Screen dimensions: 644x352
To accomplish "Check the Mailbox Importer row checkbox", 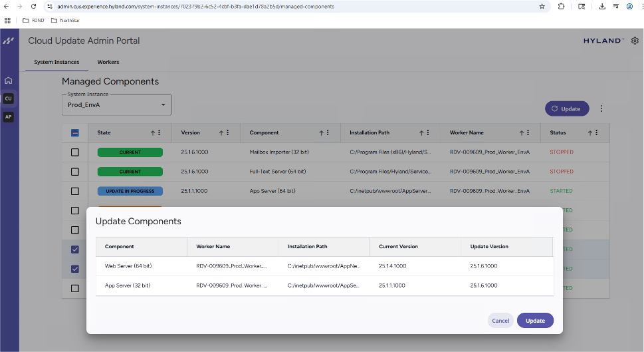I will click(x=74, y=152).
